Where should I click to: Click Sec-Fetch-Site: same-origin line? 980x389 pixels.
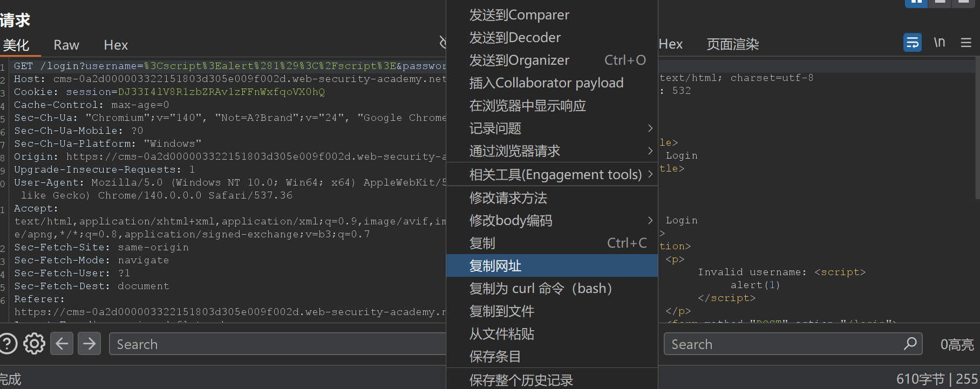pos(101,247)
